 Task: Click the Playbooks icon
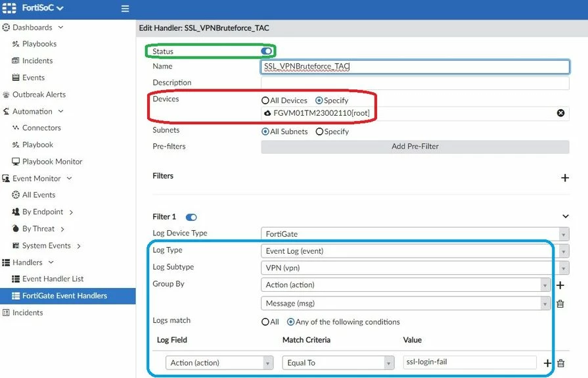tap(15, 44)
